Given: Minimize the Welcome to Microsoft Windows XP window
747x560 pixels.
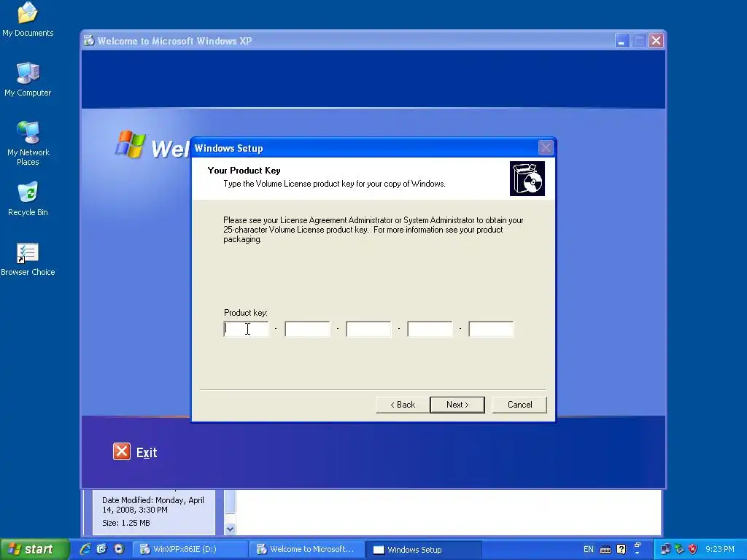Looking at the screenshot, I should point(622,41).
